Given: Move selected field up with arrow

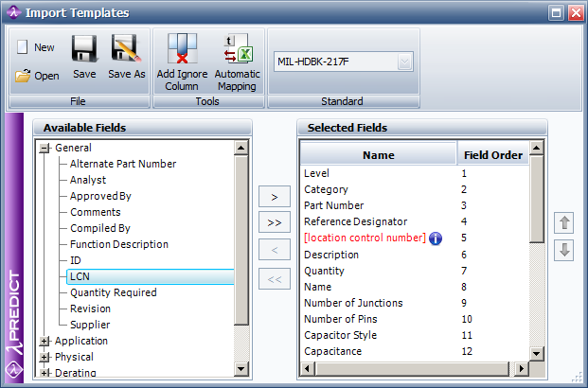Looking at the screenshot, I should pos(565,223).
